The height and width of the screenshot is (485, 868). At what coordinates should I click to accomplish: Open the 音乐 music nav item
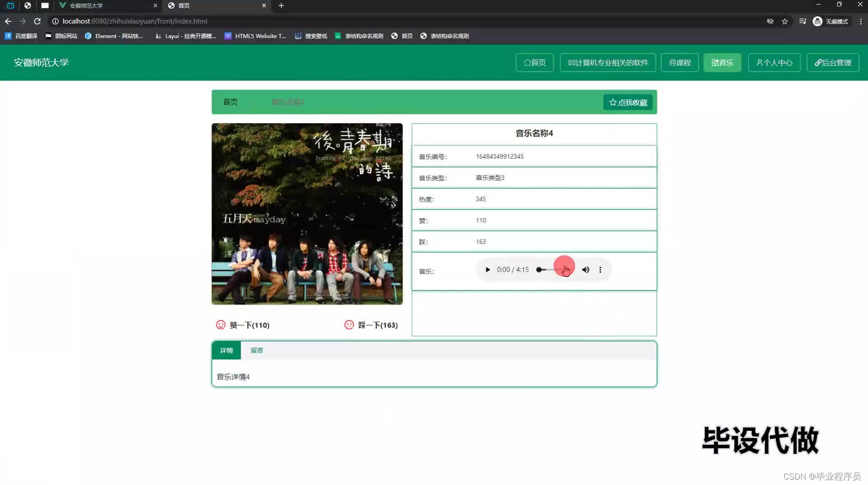click(722, 62)
